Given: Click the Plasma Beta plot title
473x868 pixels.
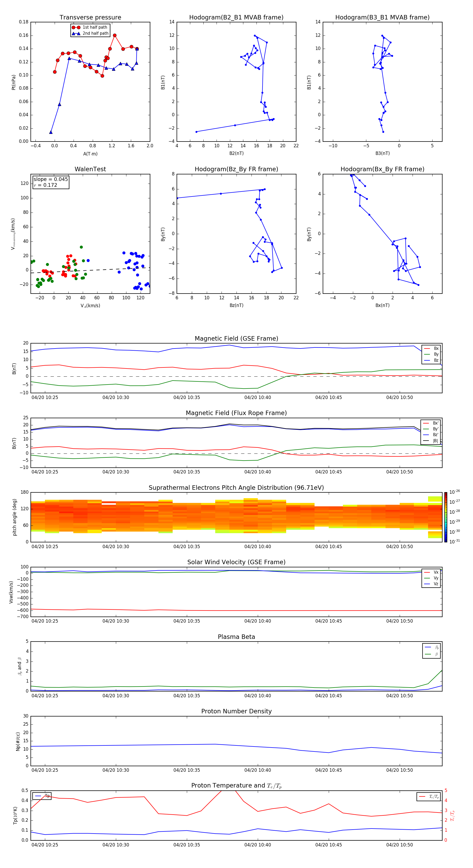Looking at the screenshot, I should pos(236,637).
